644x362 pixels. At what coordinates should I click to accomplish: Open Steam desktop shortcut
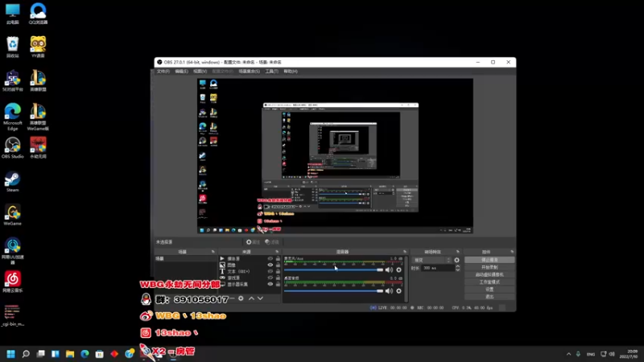12,182
